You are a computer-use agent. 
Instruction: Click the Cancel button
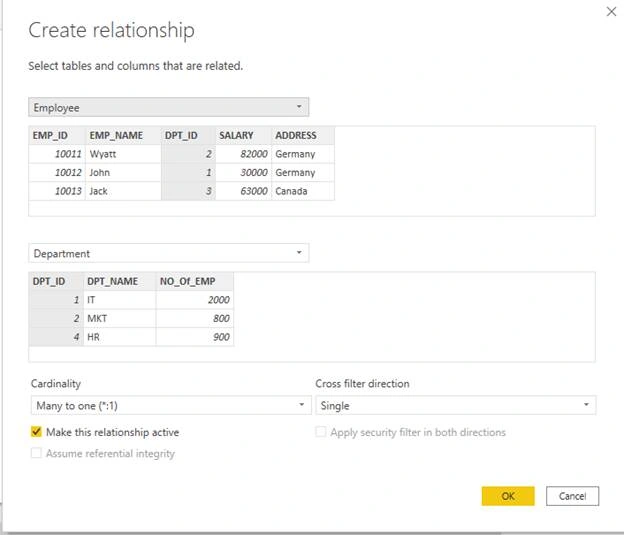point(572,496)
